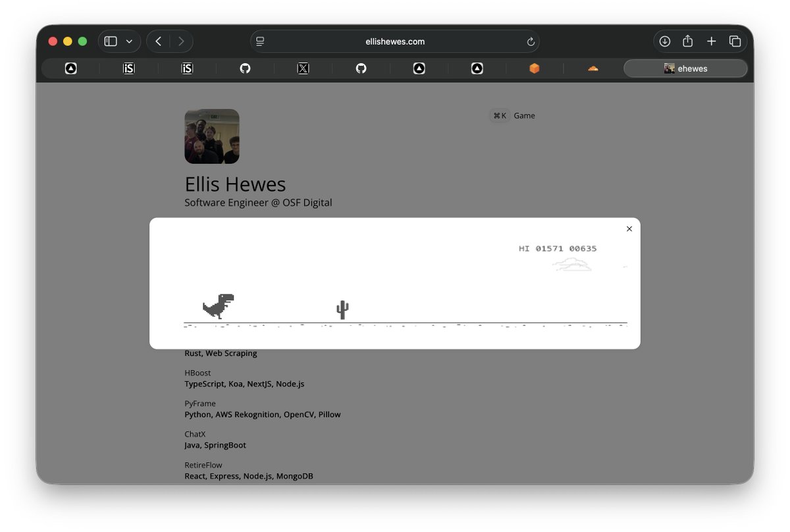Click the Ellis Hewes profile photo

pos(212,136)
